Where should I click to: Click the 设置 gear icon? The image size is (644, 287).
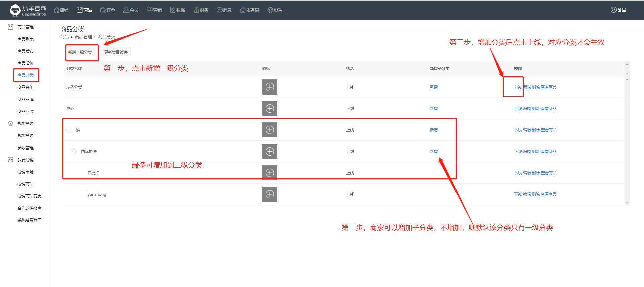click(270, 10)
